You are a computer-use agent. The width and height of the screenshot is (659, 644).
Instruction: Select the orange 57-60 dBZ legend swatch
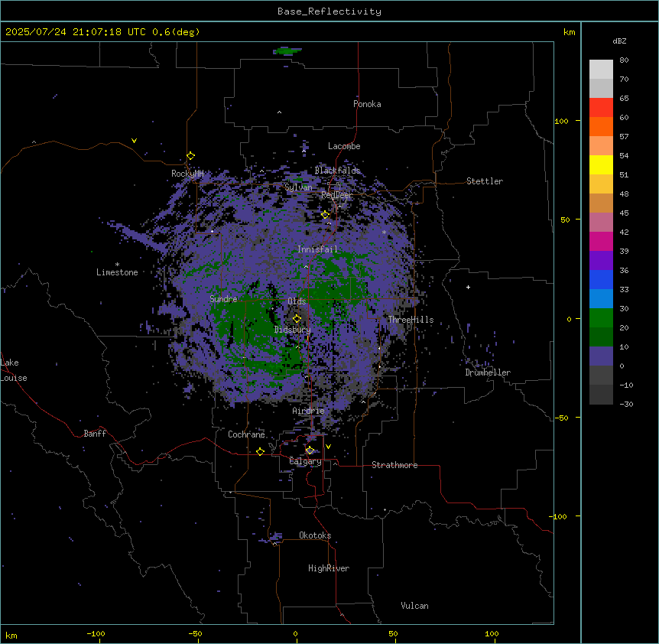click(x=601, y=126)
